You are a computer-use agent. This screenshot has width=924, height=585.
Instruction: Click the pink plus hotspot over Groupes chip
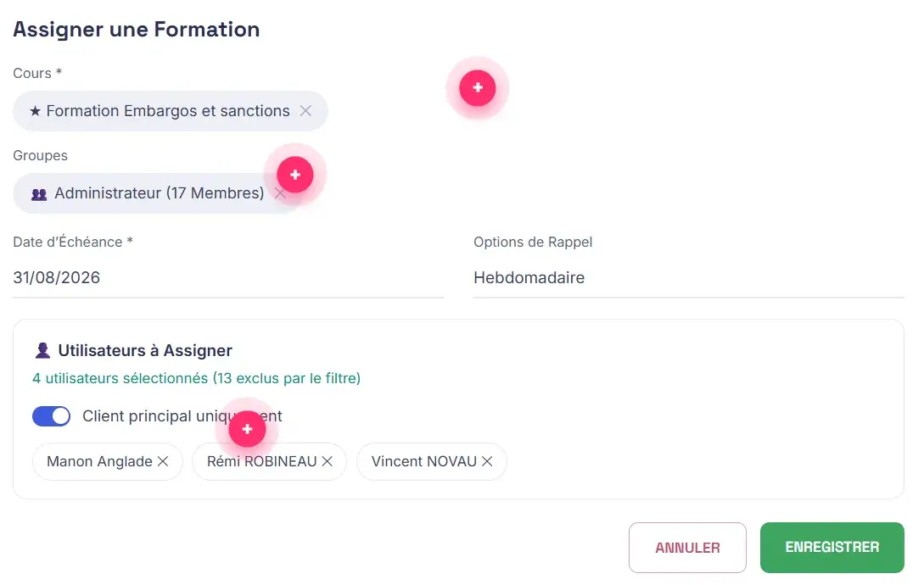[x=294, y=175]
